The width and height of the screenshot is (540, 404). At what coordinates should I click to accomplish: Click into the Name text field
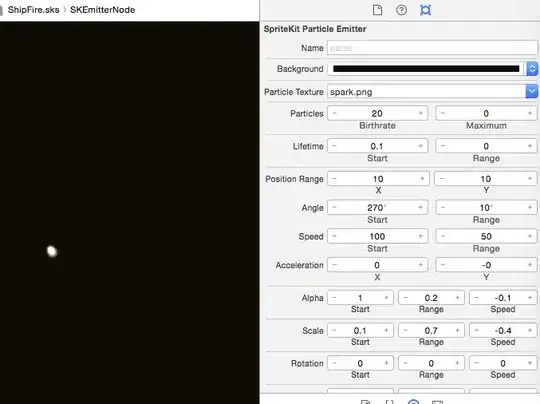click(x=432, y=48)
